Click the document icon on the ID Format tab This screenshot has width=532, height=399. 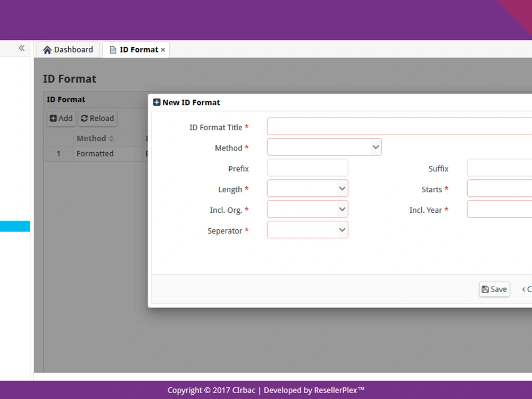click(112, 49)
